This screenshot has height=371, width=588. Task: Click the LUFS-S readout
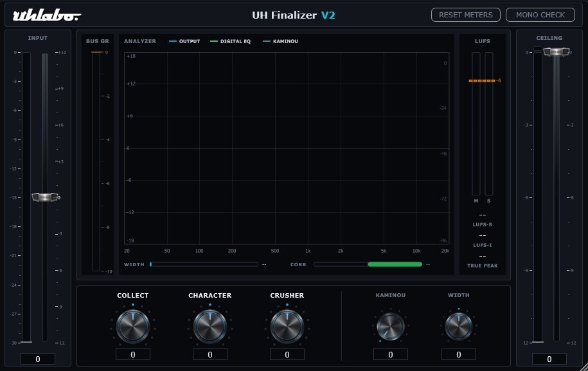[x=483, y=215]
